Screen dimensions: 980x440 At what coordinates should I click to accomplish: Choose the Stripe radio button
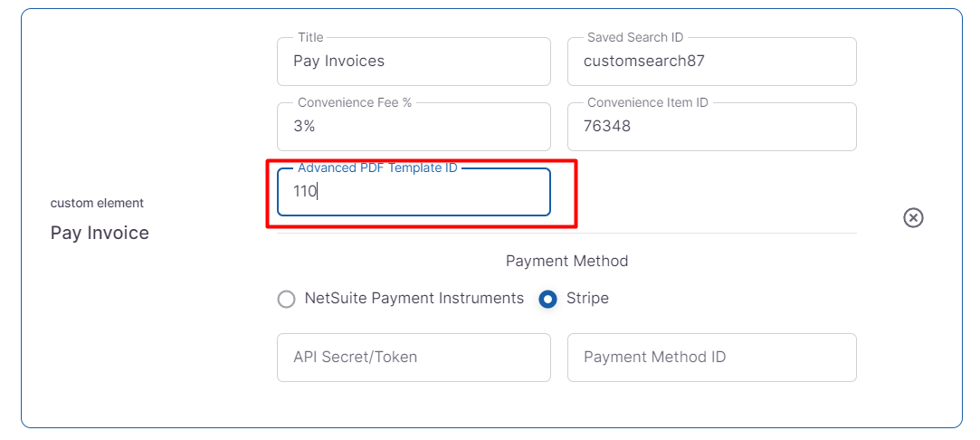coord(547,299)
